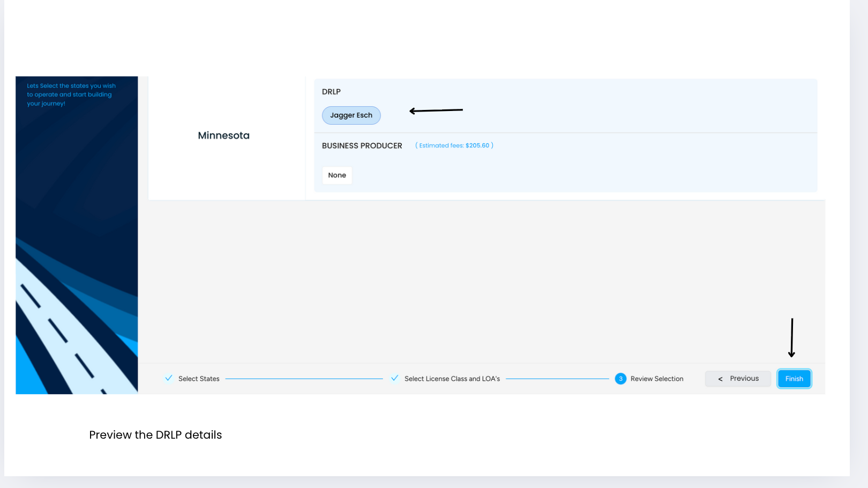This screenshot has height=488, width=868.
Task: Click the downward arrow above Finish
Action: pyautogui.click(x=791, y=338)
